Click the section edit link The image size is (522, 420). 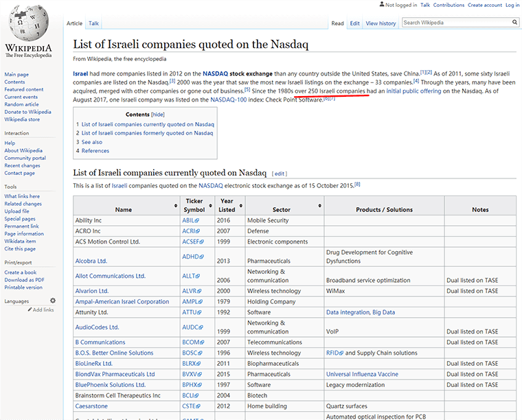click(x=280, y=174)
